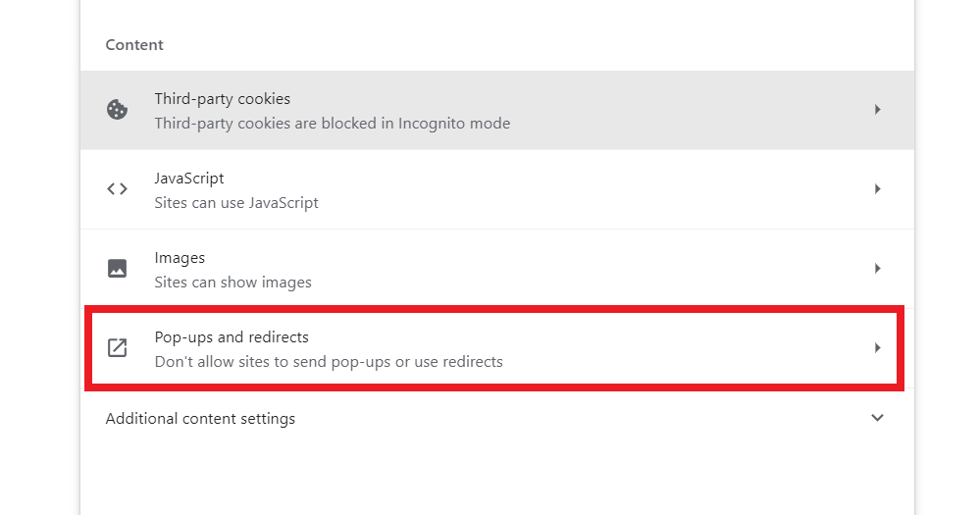The height and width of the screenshot is (515, 980).
Task: Select the Images title
Action: (x=180, y=258)
